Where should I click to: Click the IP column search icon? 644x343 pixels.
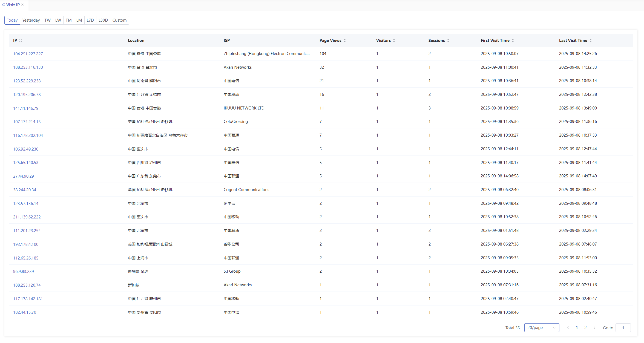(x=21, y=41)
